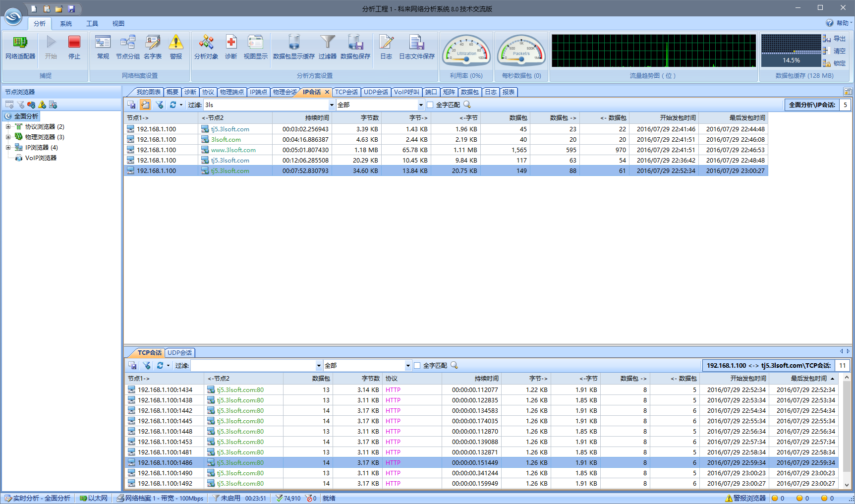Switch to the TCP会话 tab in top tab row
Image resolution: width=855 pixels, height=504 pixels.
(x=346, y=92)
